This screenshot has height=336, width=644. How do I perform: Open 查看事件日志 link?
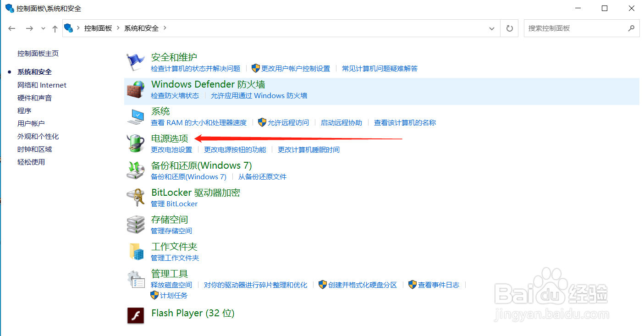pos(439,285)
